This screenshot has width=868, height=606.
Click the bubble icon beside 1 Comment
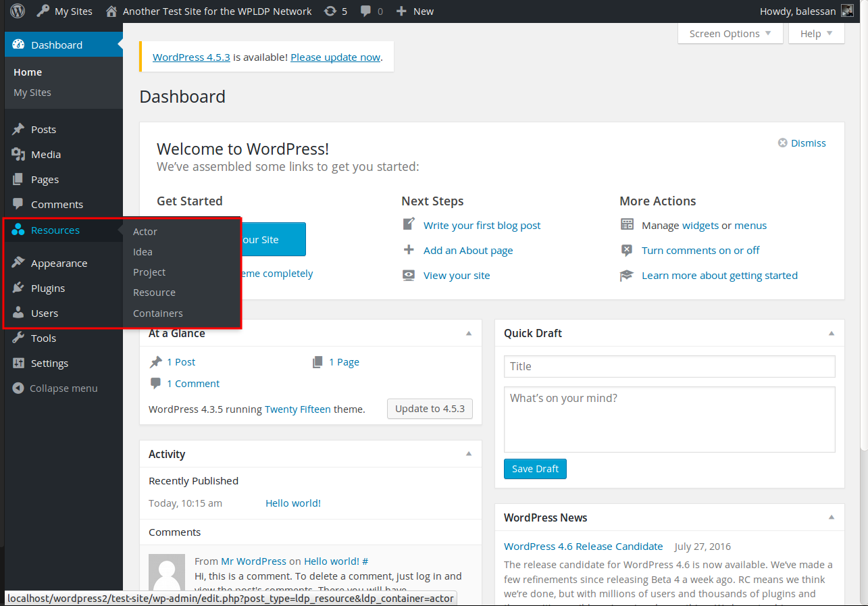(x=156, y=383)
